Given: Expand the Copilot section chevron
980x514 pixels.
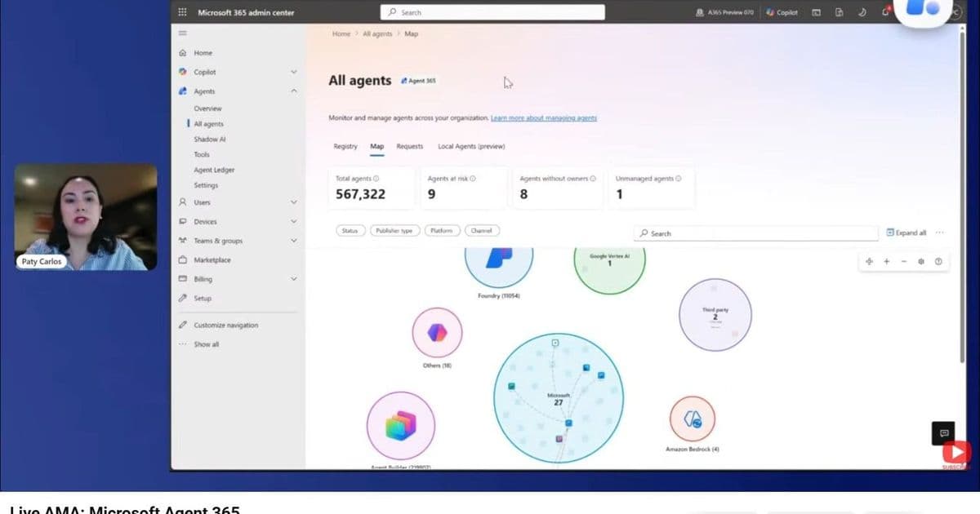Looking at the screenshot, I should pyautogui.click(x=293, y=72).
